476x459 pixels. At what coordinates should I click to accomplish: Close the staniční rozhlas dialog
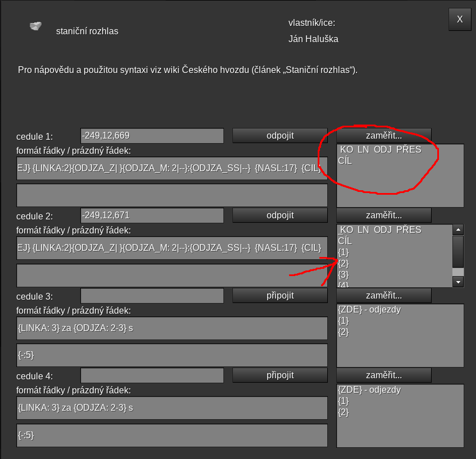tap(460, 19)
